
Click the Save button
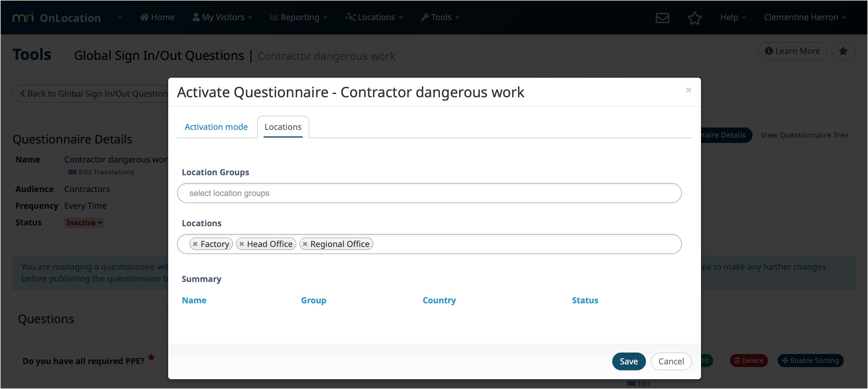[x=629, y=361]
